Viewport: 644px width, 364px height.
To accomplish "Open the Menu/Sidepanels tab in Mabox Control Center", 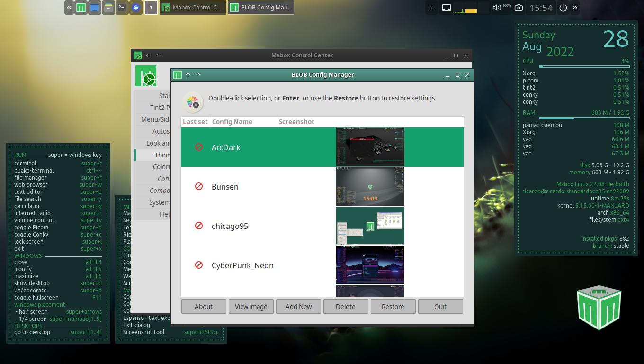I will [152, 119].
